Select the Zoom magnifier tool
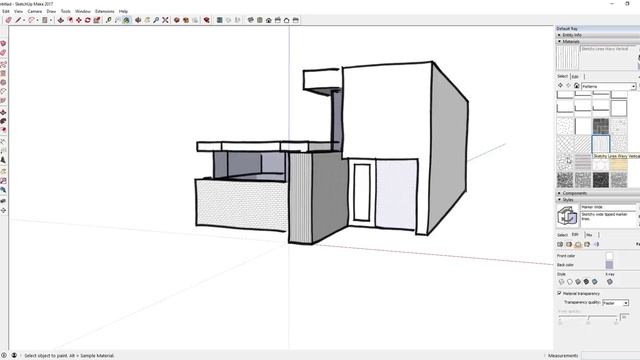The image size is (640, 360). (x=156, y=20)
